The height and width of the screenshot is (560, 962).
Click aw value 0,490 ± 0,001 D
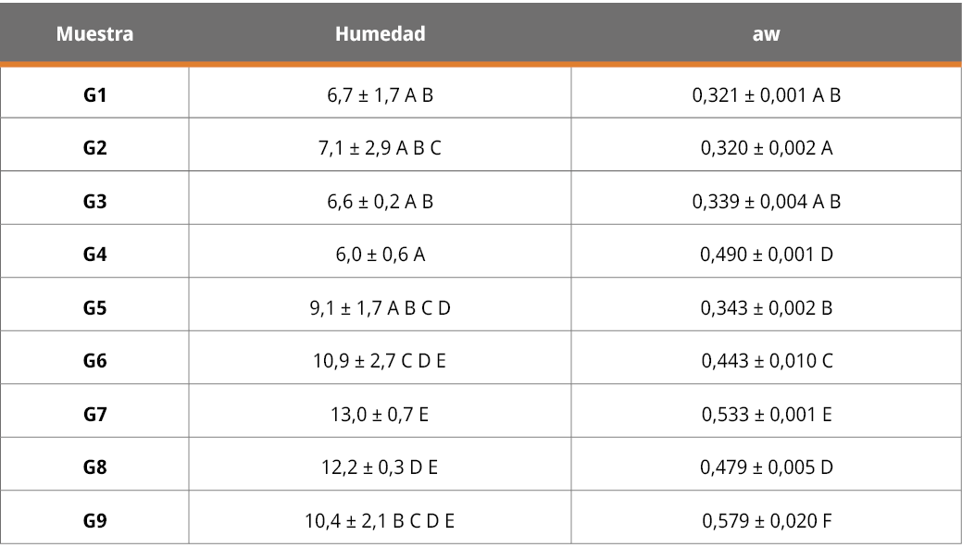tap(766, 254)
